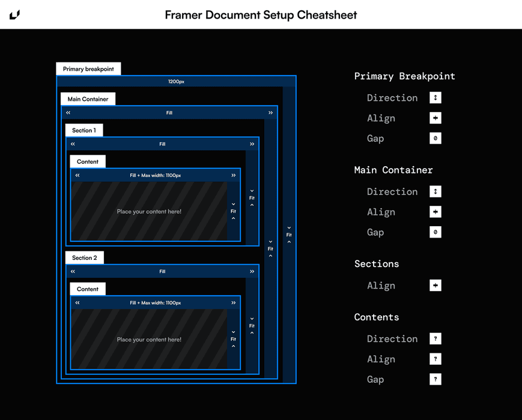The image size is (522, 420).
Task: Click Fit indicator inside Section 2 Content frame
Action: click(234, 339)
